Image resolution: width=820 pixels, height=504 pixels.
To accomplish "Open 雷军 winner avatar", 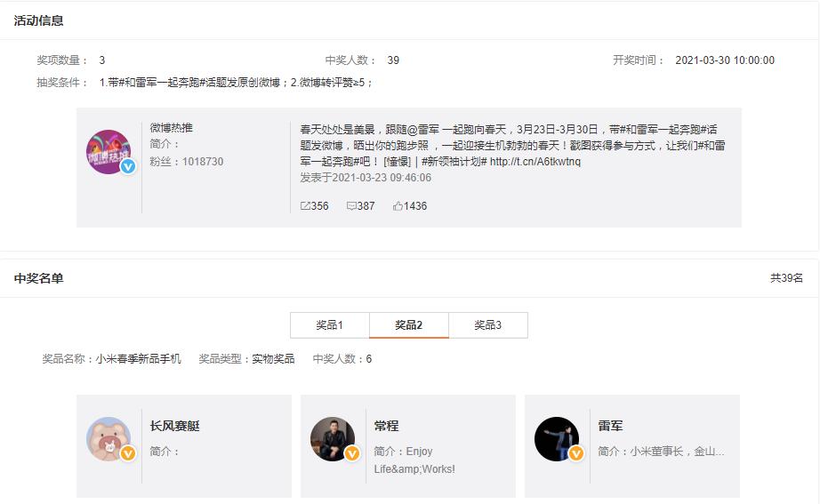I will (x=557, y=438).
